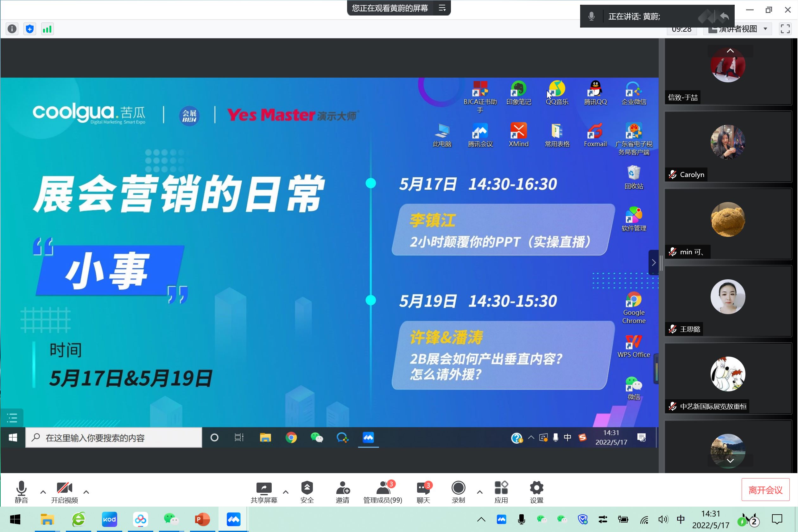Image resolution: width=798 pixels, height=532 pixels.
Task: Open Windows notification center icon
Action: tap(776, 519)
